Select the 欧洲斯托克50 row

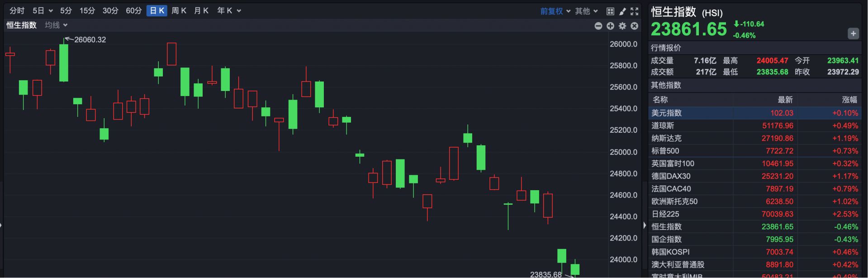tap(754, 201)
